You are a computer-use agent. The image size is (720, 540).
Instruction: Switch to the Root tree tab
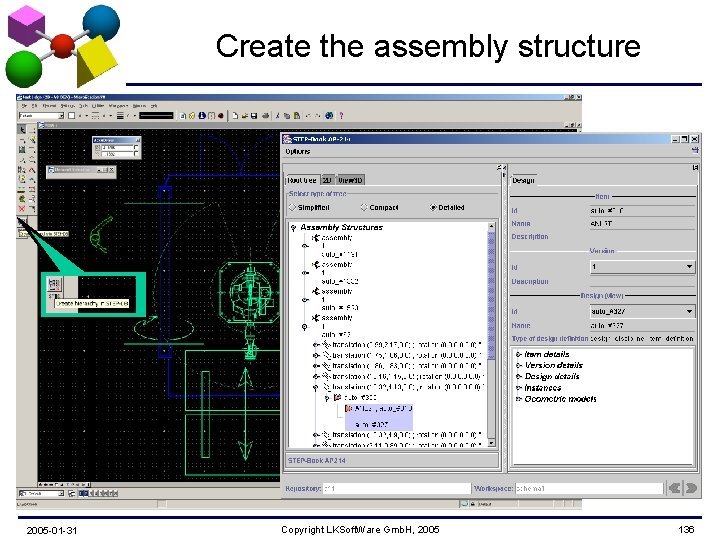coord(302,180)
